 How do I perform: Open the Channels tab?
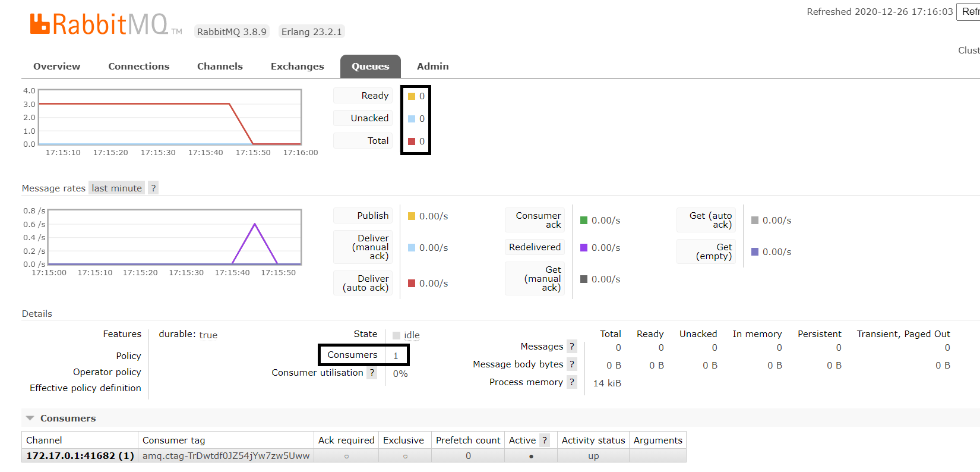coord(220,66)
